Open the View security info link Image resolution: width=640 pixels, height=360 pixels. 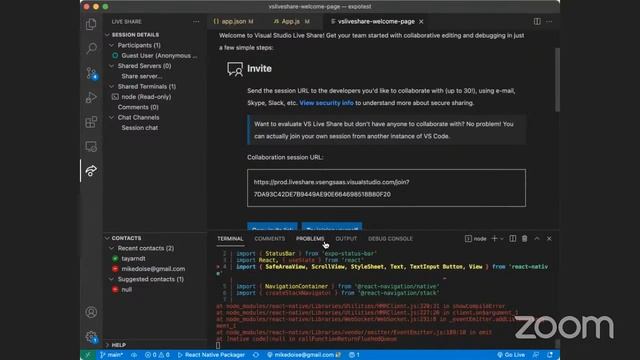[x=326, y=103]
